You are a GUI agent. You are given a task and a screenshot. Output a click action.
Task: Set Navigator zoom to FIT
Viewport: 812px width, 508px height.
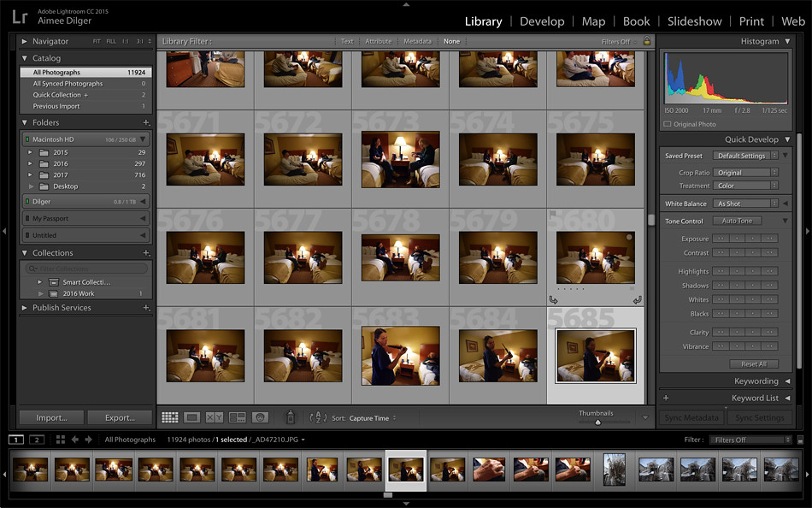point(97,41)
